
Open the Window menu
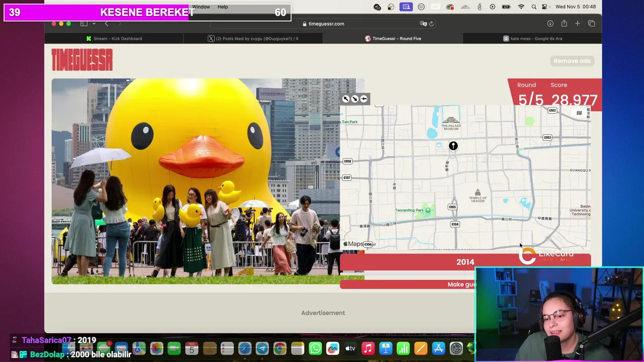[x=201, y=7]
